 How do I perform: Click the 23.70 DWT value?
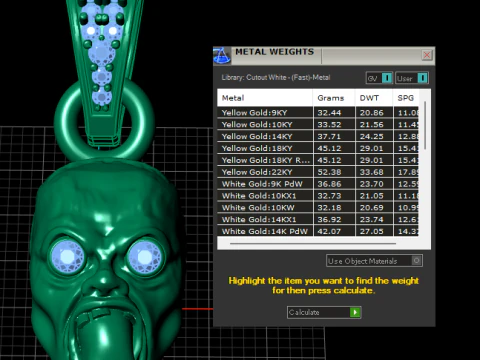(x=372, y=184)
